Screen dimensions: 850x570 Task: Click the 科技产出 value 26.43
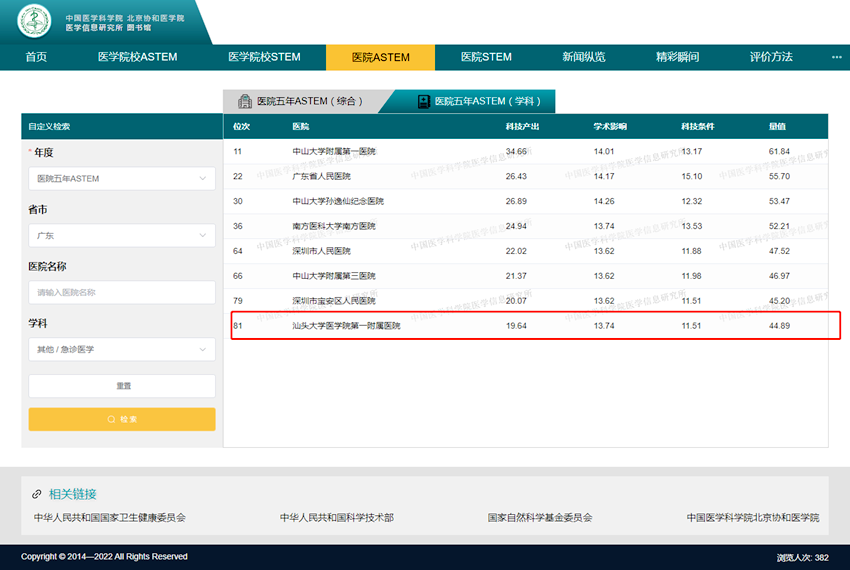point(516,176)
